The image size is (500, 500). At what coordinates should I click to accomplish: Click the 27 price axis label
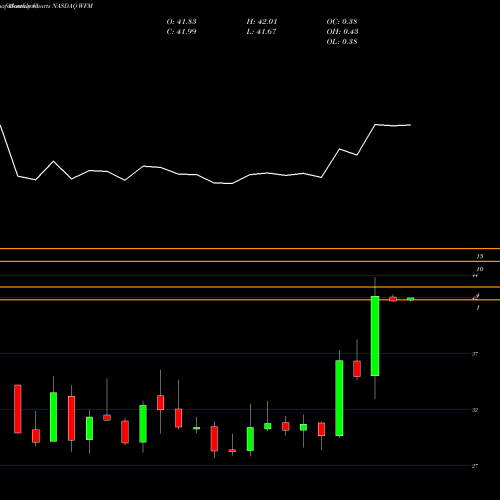(475, 466)
